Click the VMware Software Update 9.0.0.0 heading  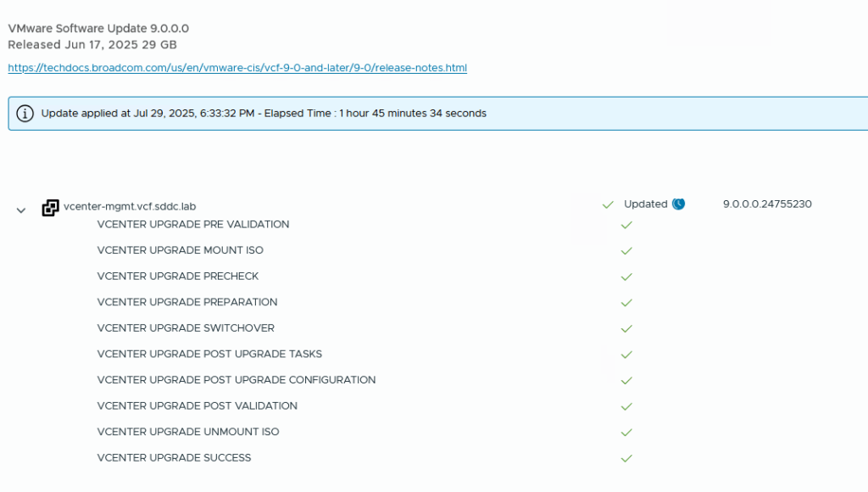98,28
